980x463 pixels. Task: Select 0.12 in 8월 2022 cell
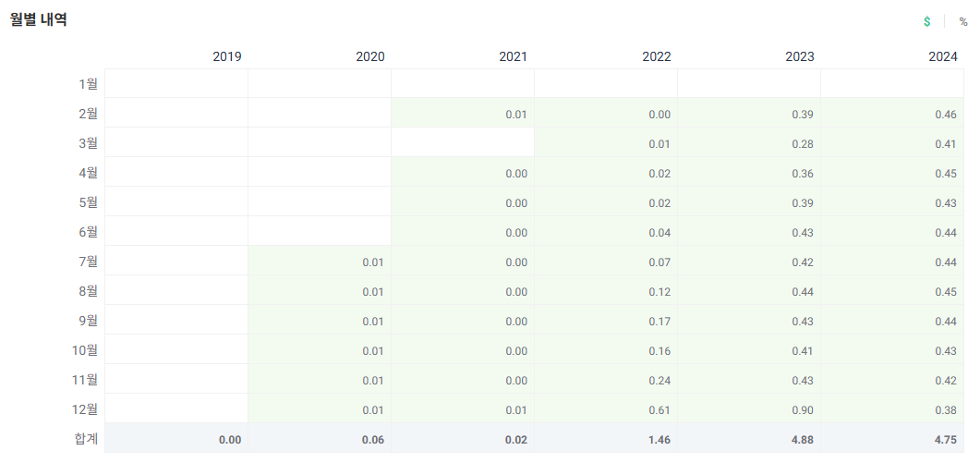(659, 291)
